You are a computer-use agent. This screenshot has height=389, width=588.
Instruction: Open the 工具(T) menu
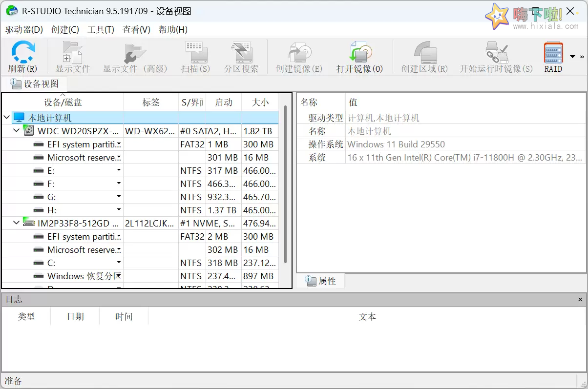[101, 30]
